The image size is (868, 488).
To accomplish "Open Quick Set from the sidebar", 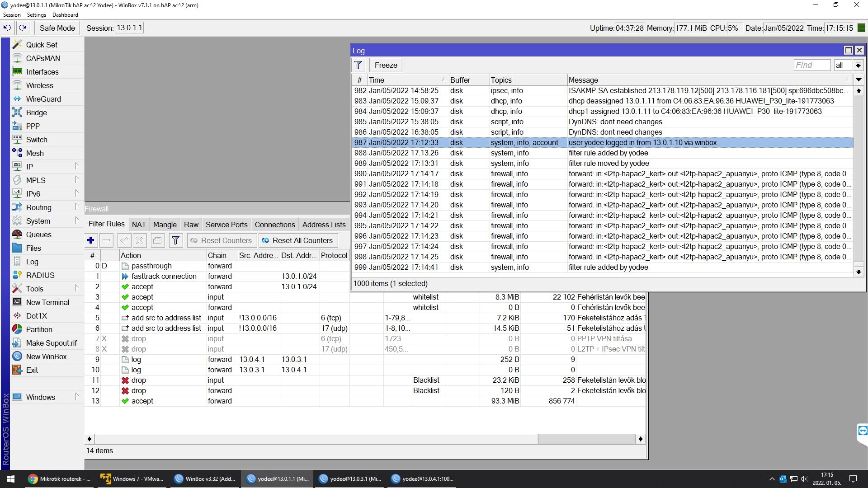I will coord(42,45).
